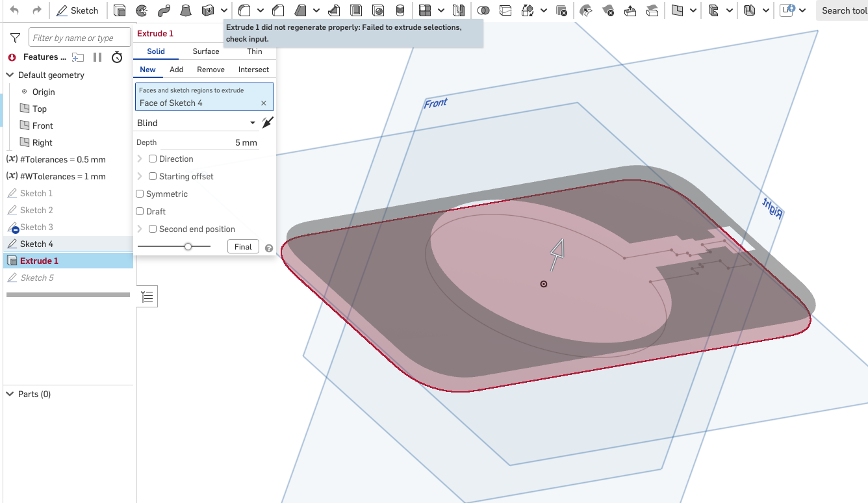The width and height of the screenshot is (868, 503).
Task: Click the Shell tool icon
Action: pyautogui.click(x=355, y=10)
